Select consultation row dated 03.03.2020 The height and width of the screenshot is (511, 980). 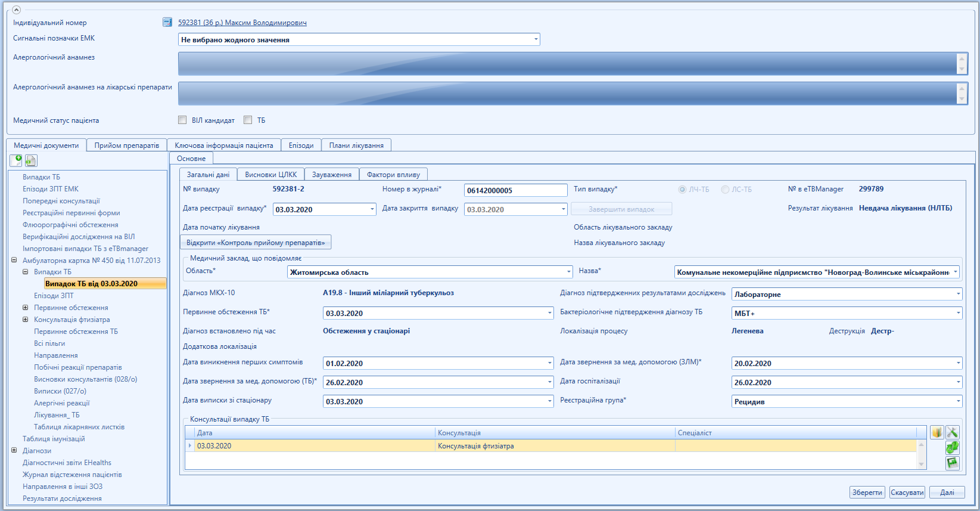tap(550, 446)
